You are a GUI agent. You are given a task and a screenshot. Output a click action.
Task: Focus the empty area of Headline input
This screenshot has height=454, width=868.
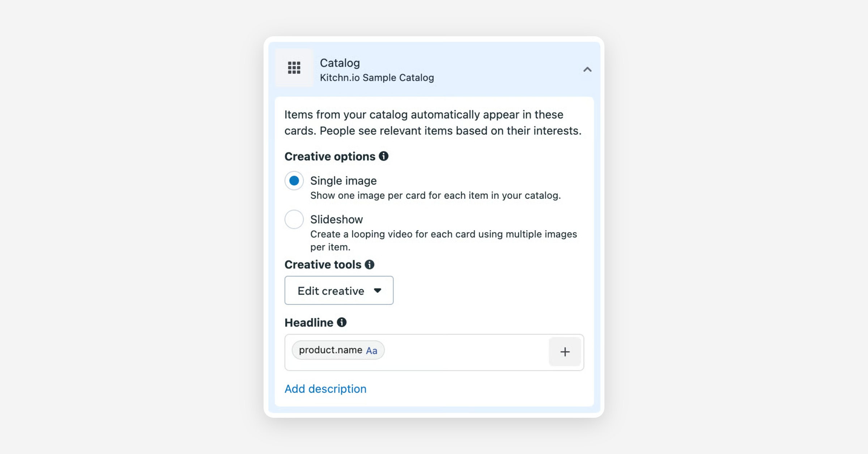tap(466, 352)
